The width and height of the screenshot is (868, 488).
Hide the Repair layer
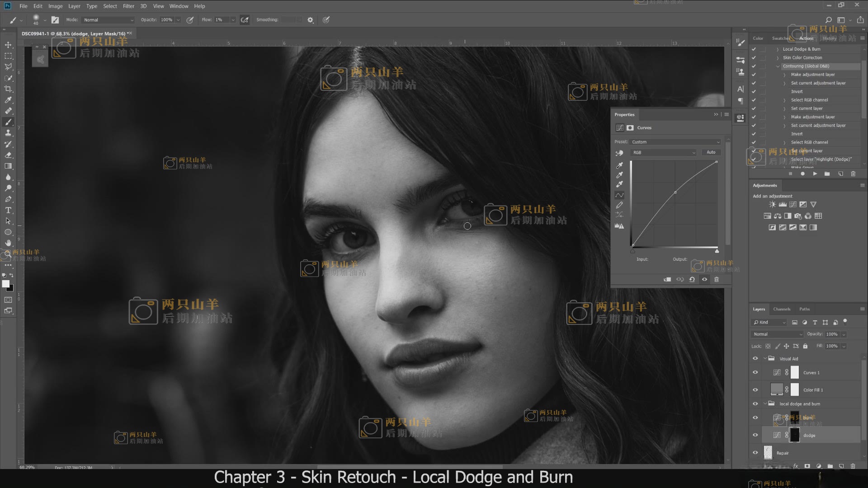[x=755, y=453]
